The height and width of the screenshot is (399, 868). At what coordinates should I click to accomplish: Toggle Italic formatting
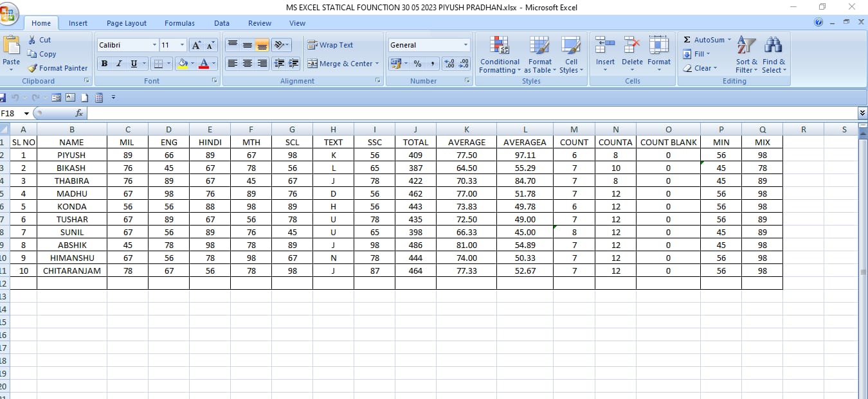pyautogui.click(x=119, y=64)
